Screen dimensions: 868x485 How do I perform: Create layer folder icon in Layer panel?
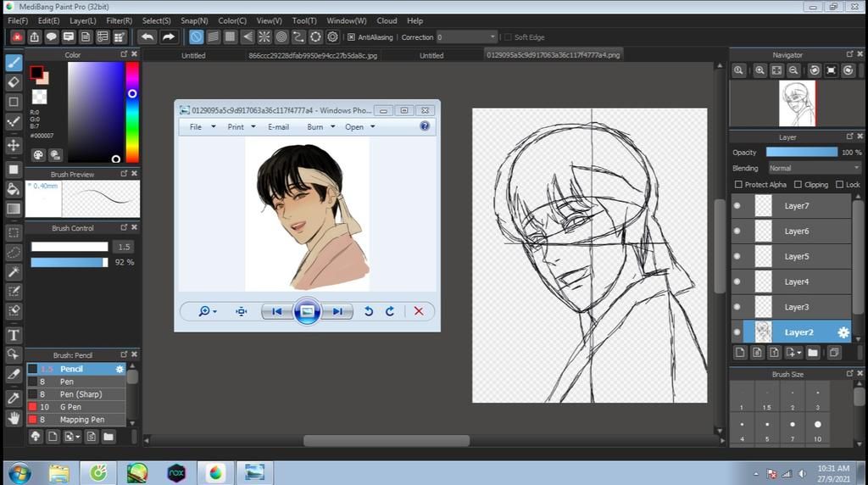(813, 353)
